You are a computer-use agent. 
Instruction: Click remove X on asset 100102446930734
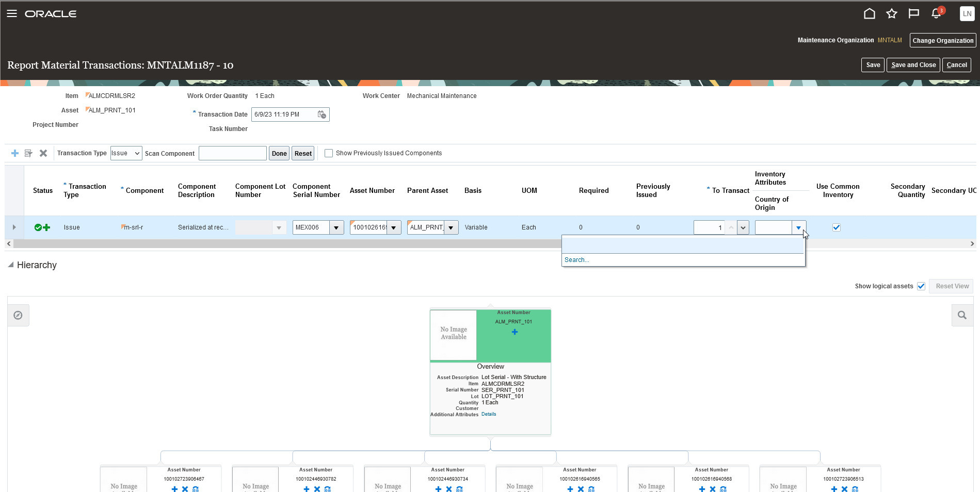pyautogui.click(x=449, y=488)
